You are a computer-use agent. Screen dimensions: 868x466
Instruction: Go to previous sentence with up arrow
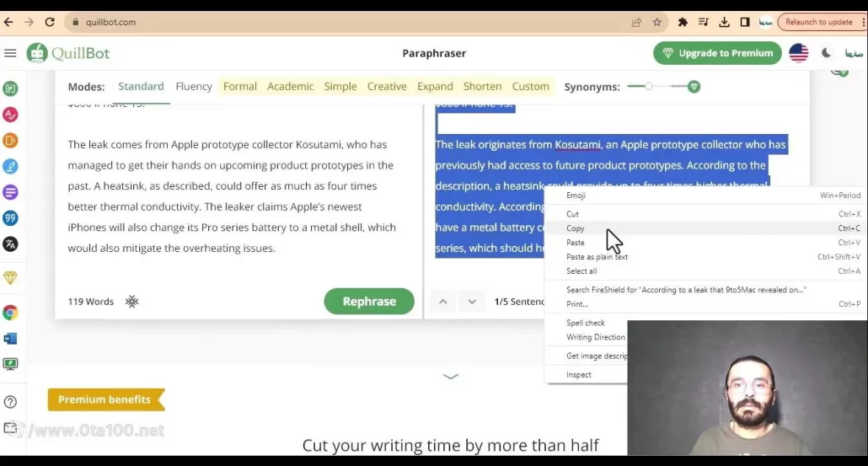(x=443, y=302)
